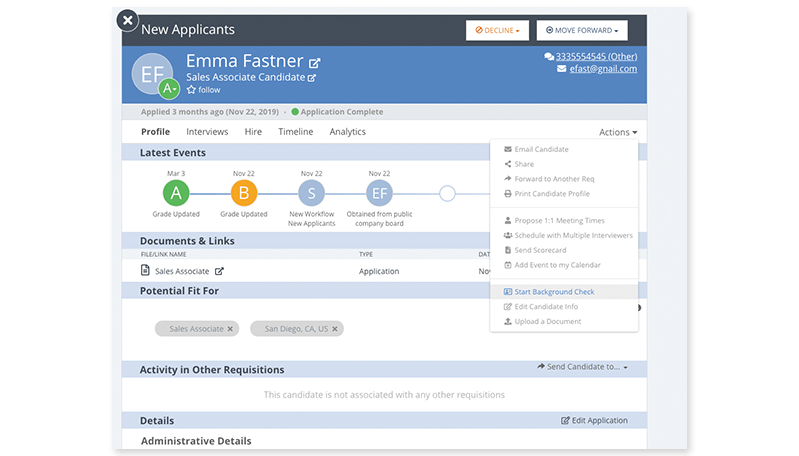This screenshot has width=799, height=456.
Task: Click the document icon for Sales Associate file
Action: point(145,270)
